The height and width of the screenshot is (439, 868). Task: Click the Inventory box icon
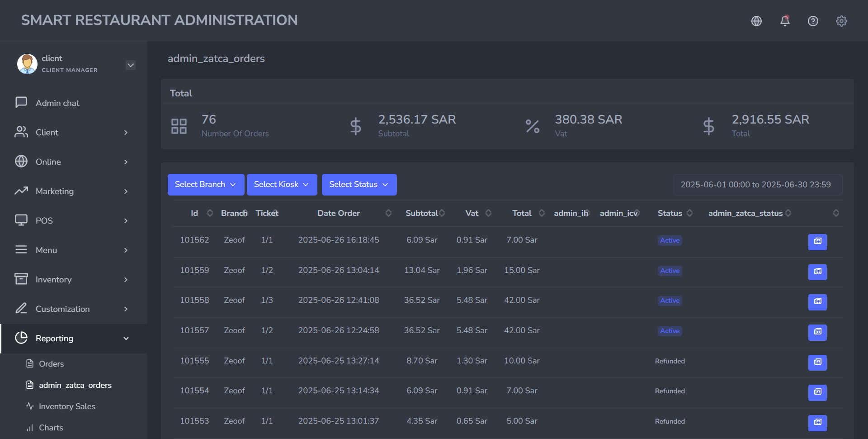tap(21, 279)
